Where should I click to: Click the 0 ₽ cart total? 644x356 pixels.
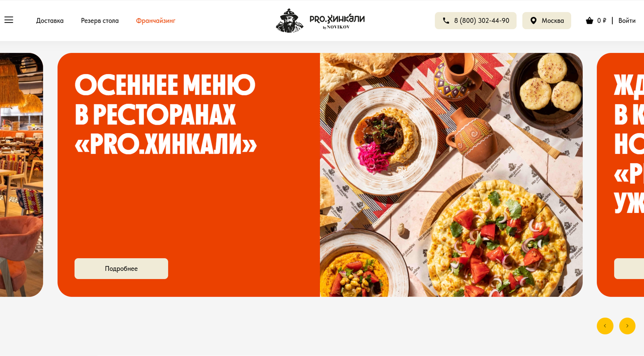tap(602, 21)
